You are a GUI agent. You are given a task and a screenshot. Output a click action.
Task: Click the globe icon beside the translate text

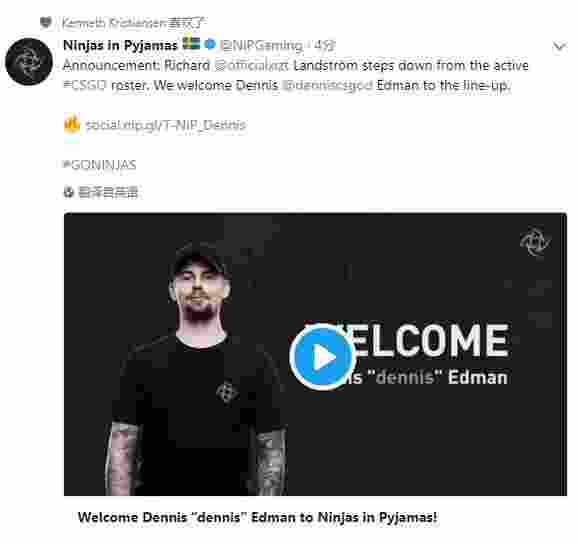point(69,192)
